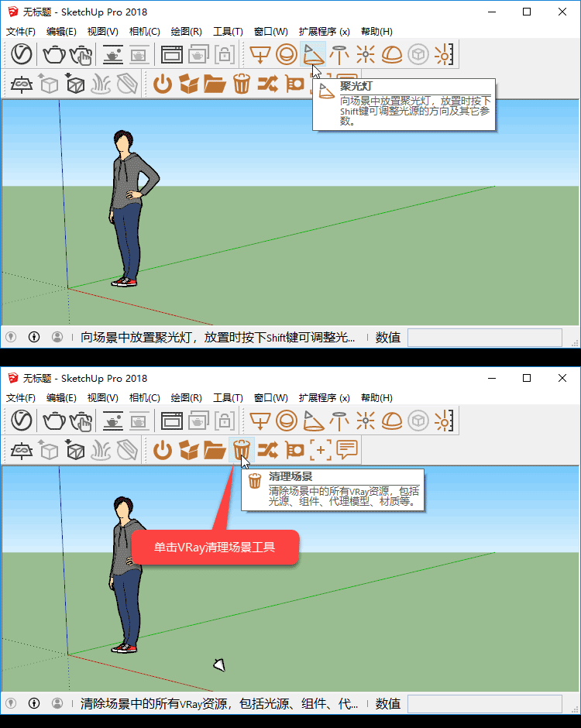Click shuffle arrows icon in 清理场景 tooltip window
Viewport: 581px width, 728px height.
click(x=268, y=451)
